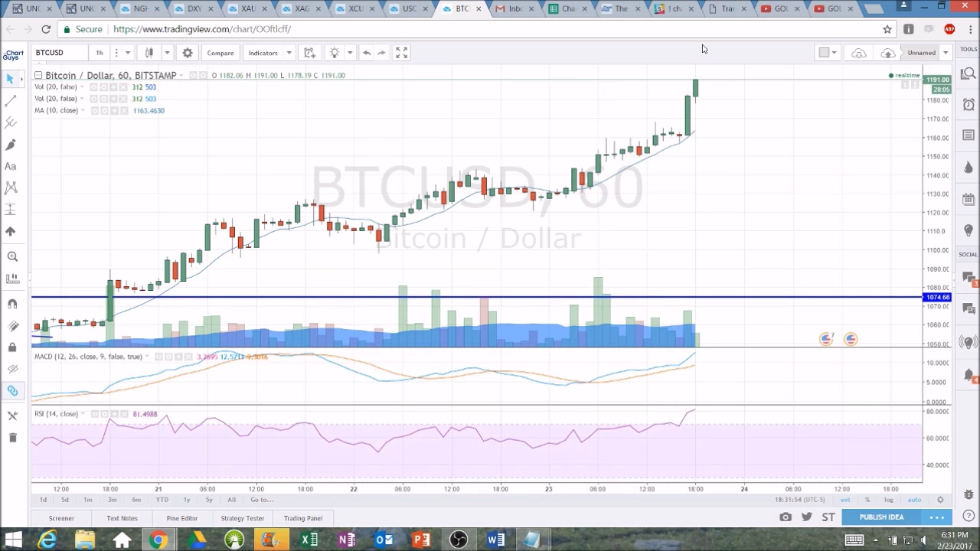Open the layout selector square dropdown
This screenshot has height=551, width=980.
pos(828,53)
